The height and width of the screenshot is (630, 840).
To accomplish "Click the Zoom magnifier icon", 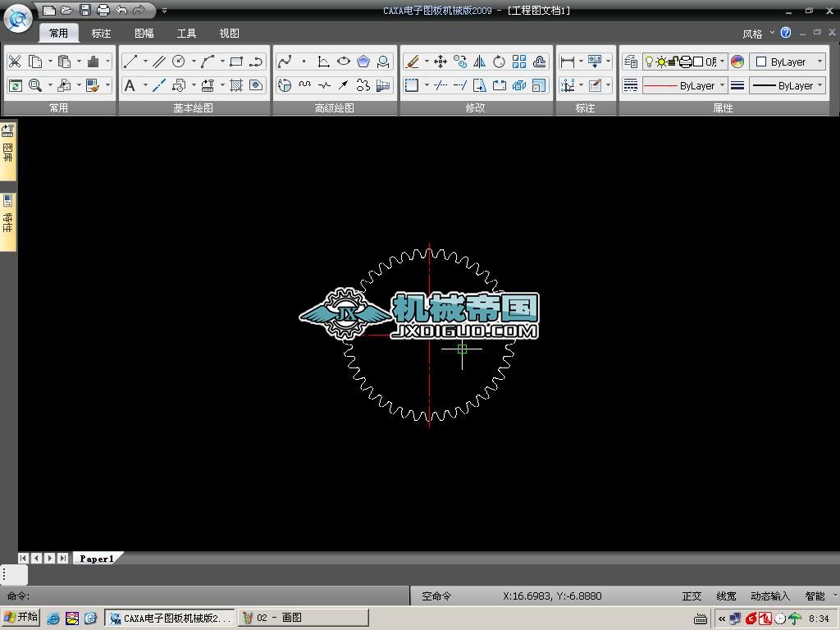I will pos(35,85).
